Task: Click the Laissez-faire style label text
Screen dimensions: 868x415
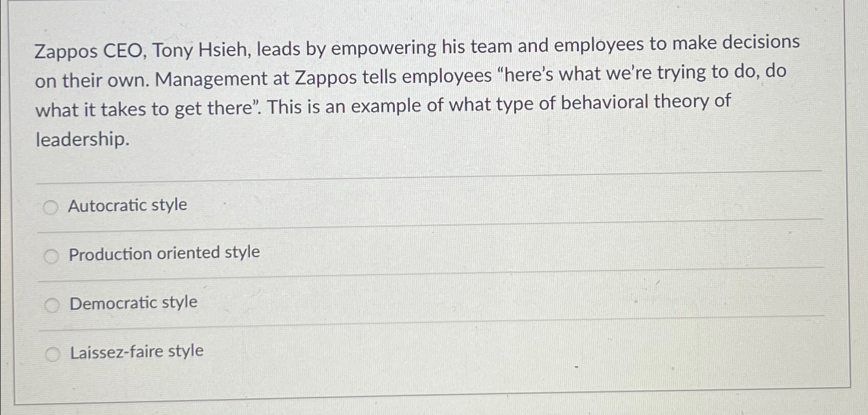Action: 136,351
